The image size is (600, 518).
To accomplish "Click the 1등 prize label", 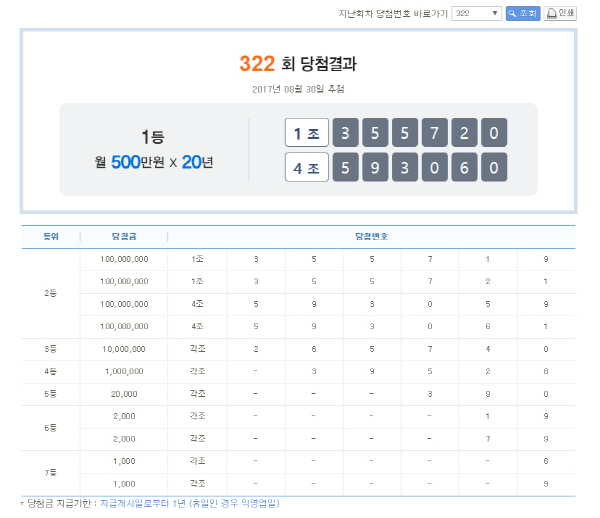I will point(153,137).
